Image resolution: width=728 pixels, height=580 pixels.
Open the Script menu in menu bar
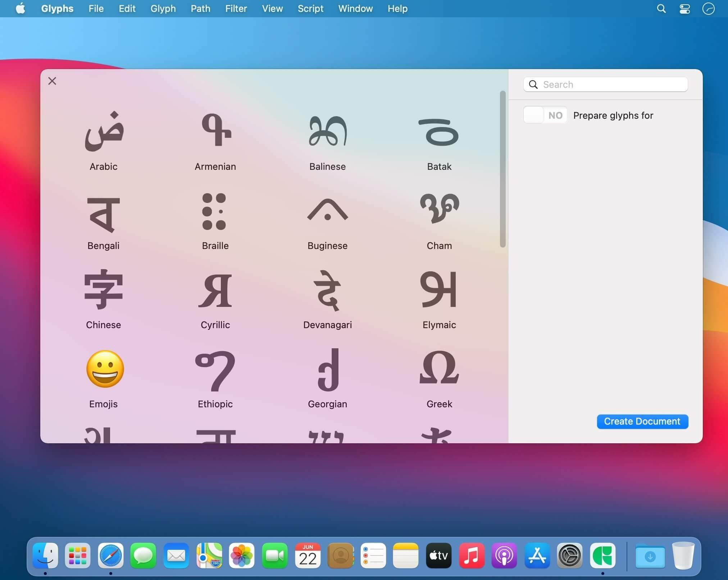(310, 9)
